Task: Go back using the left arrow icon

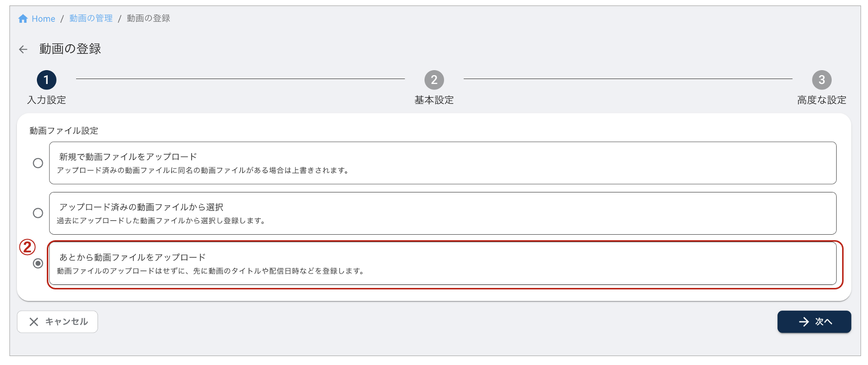Action: tap(23, 49)
